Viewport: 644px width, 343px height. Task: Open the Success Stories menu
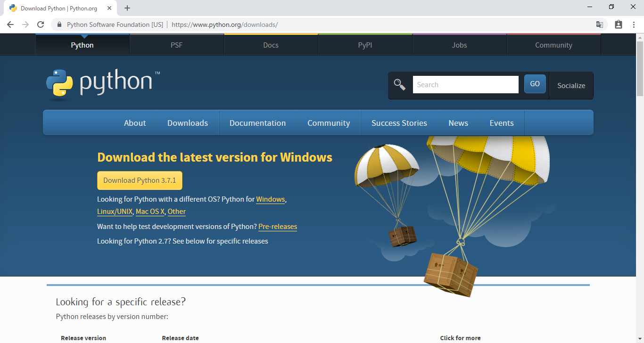399,123
